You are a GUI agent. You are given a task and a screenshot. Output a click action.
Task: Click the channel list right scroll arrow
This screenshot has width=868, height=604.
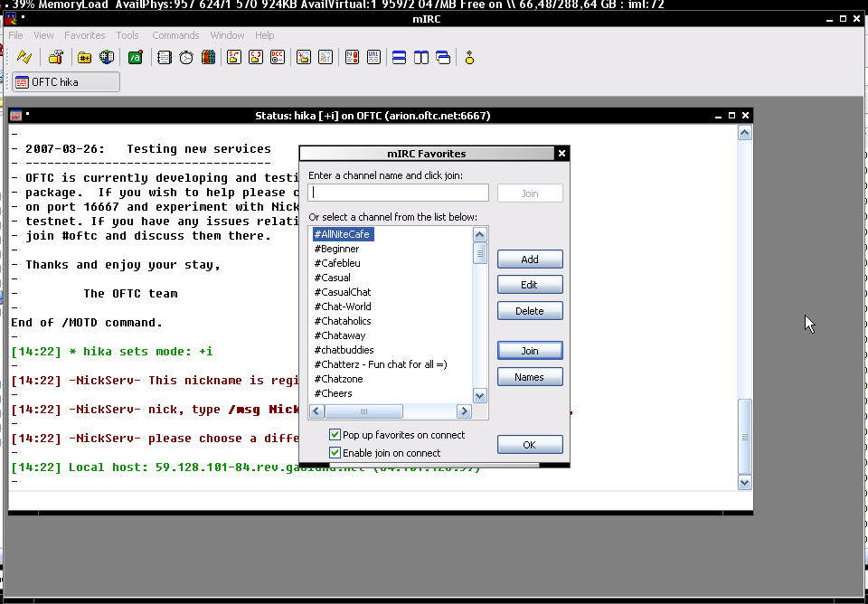pyautogui.click(x=464, y=411)
